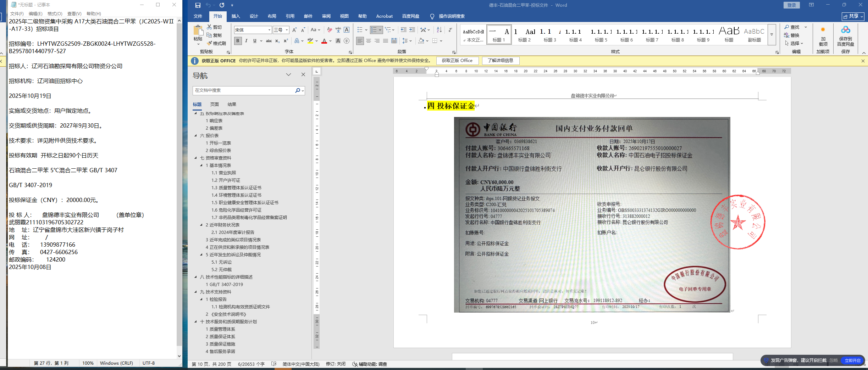
Task: Open the 布局 (Layout) ribbon tab
Action: [x=272, y=16]
